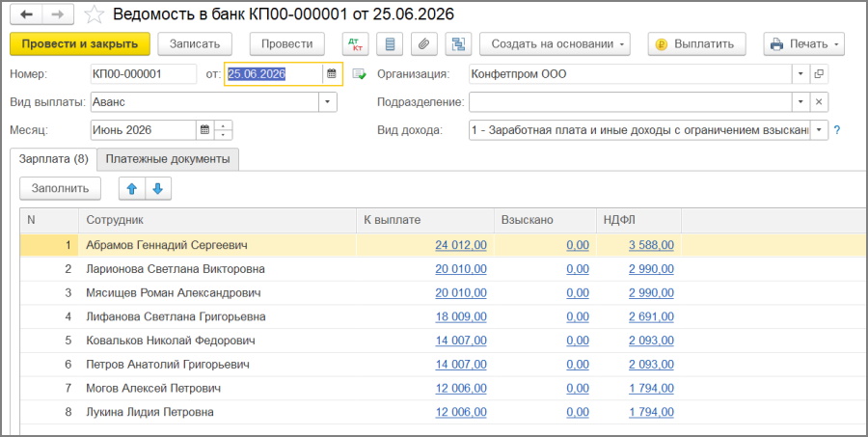
Task: Switch to Платежные документы tab
Action: [168, 159]
